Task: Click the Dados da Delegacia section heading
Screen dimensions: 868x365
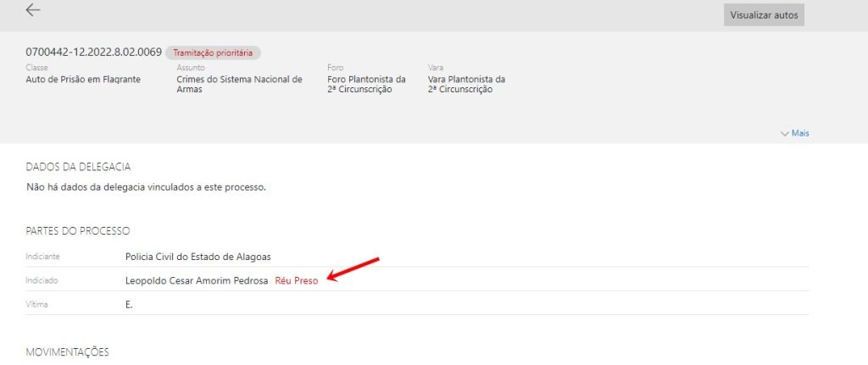Action: pos(78,167)
